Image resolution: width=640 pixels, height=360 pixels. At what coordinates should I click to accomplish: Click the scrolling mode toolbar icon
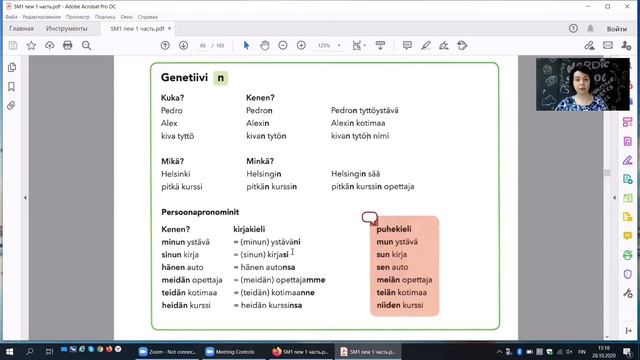tap(380, 45)
